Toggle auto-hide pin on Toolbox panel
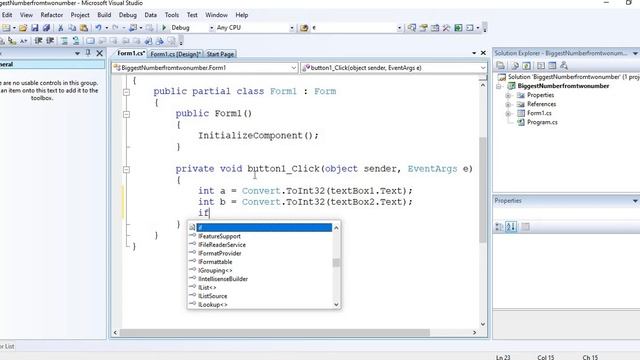 point(88,53)
